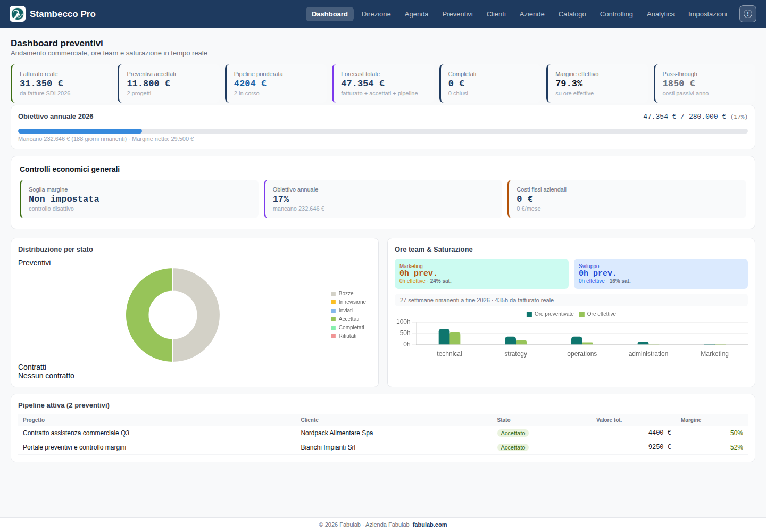Click the Valore tot. column header
The image size is (766, 532).
point(609,420)
